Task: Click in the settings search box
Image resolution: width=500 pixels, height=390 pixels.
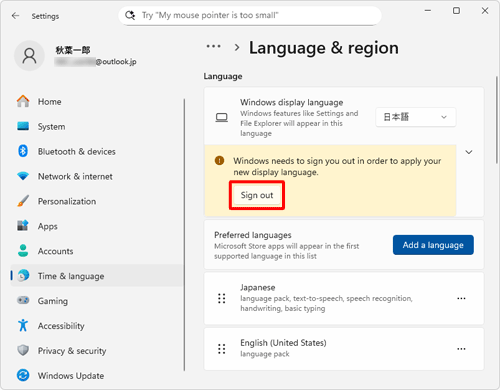Action: pyautogui.click(x=250, y=15)
